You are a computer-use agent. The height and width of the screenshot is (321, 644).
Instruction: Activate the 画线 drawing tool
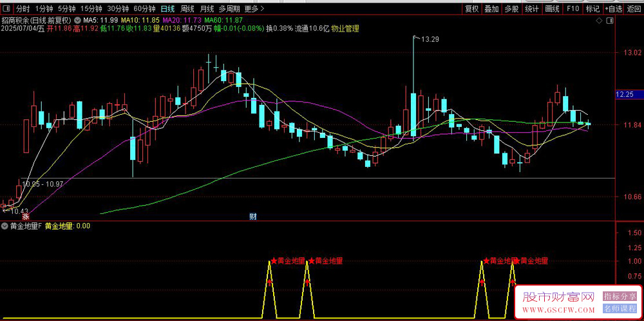(x=552, y=8)
